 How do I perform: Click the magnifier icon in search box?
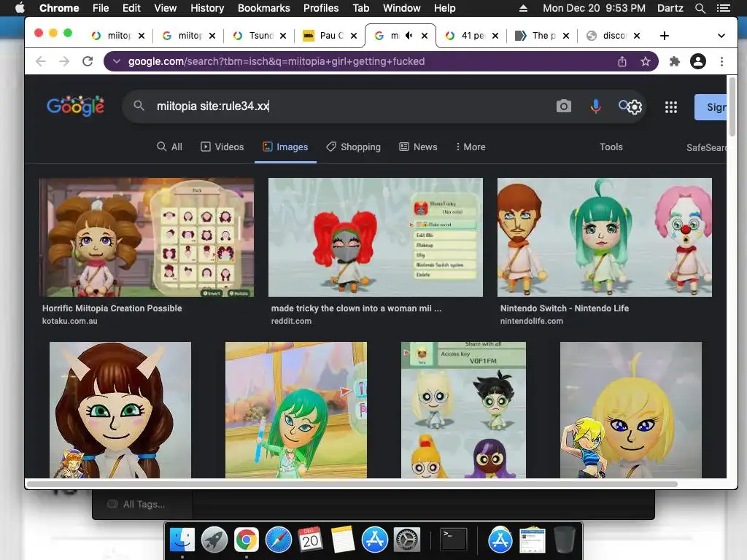139,106
